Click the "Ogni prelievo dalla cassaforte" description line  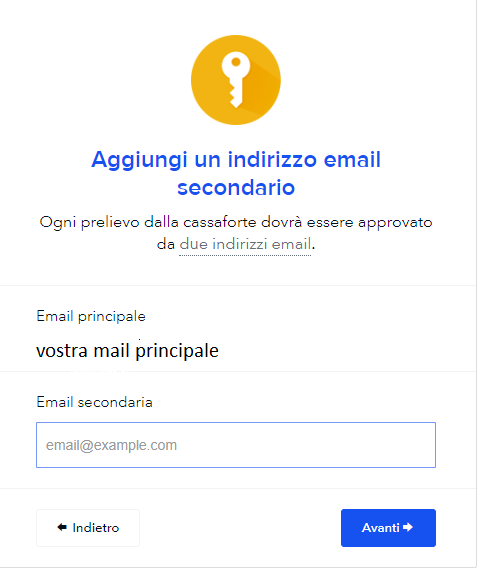236,222
